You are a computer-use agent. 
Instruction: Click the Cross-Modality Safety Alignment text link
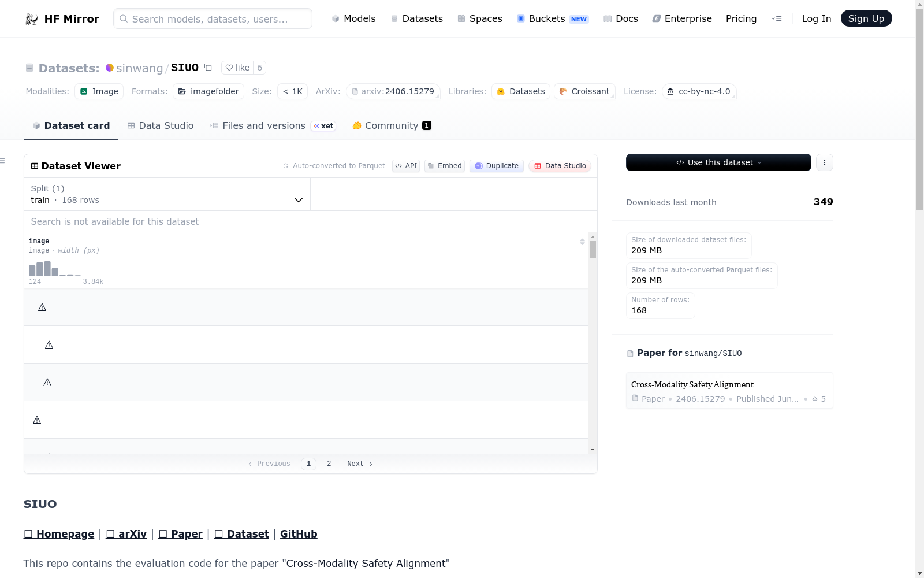click(x=366, y=564)
